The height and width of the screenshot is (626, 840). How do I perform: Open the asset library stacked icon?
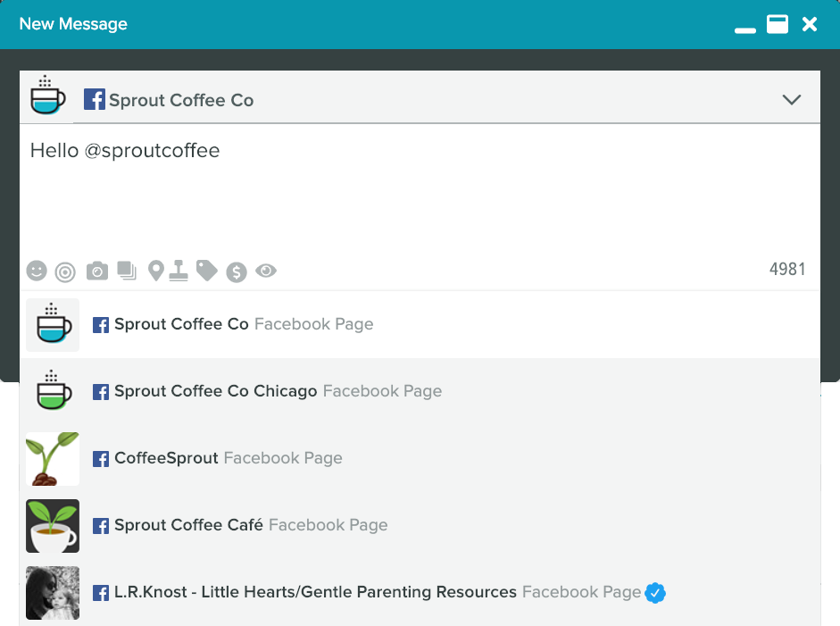pos(127,271)
